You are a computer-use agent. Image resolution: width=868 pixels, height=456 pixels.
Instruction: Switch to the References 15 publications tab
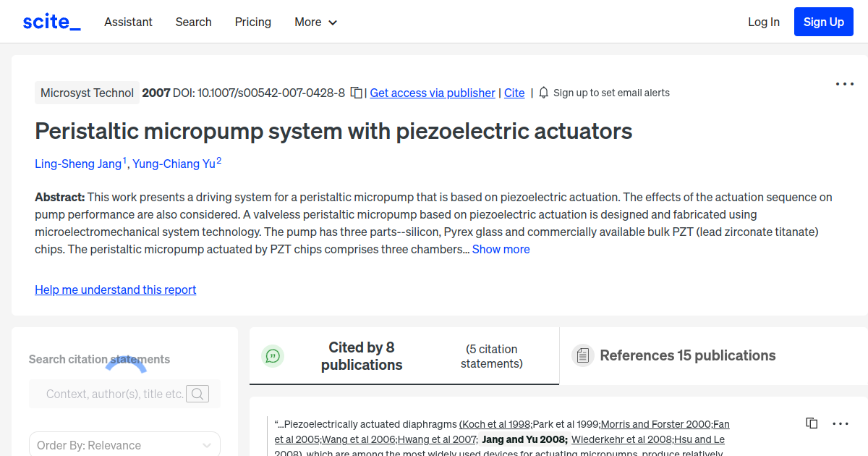tap(687, 355)
